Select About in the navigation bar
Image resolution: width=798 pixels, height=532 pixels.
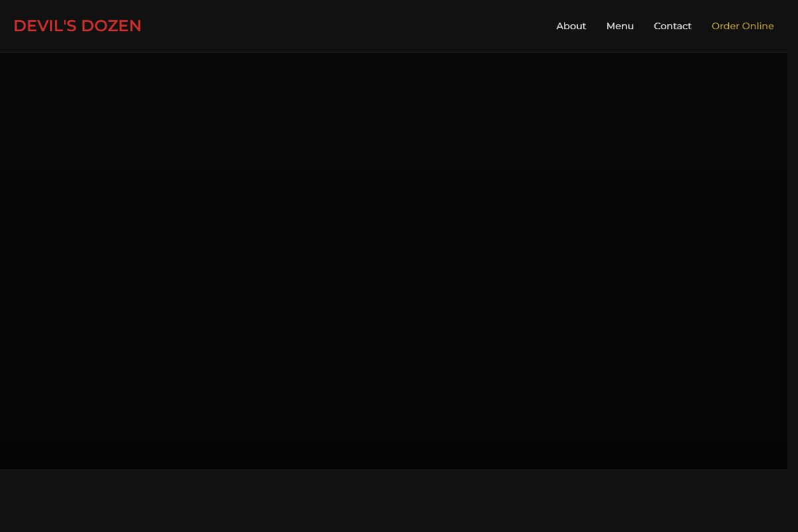(571, 26)
